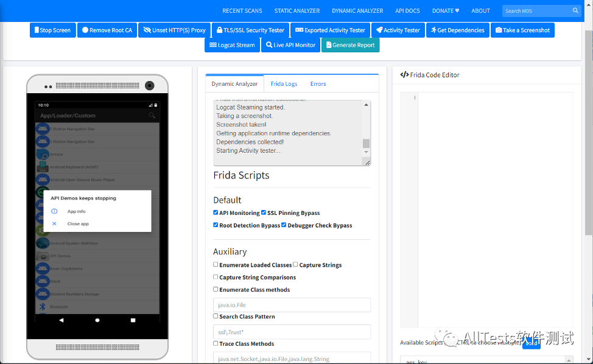Tap the Bluetooth app icon in list
Screen dimensions: 593x364
[43, 307]
